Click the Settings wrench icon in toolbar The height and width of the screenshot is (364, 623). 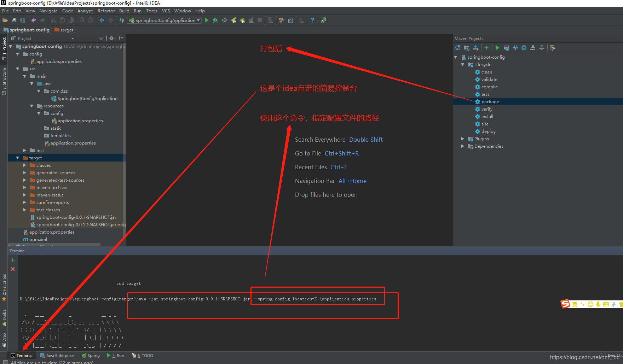(282, 20)
